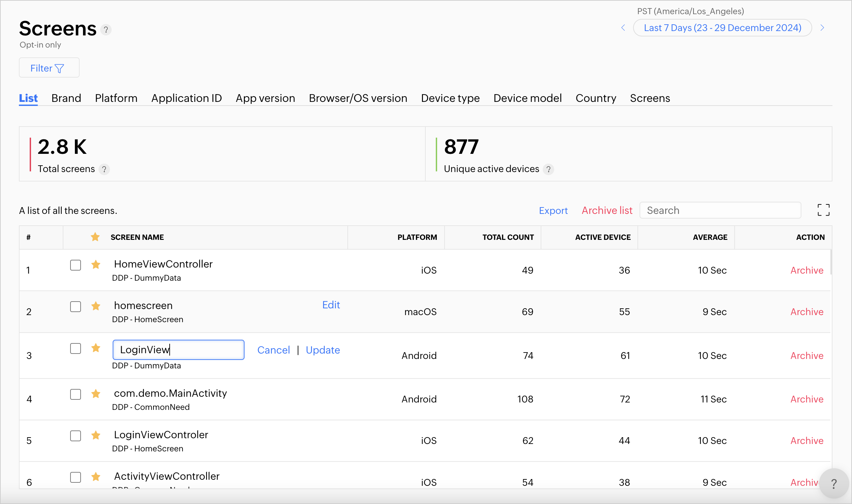Toggle the favorite star for HomeViewController
This screenshot has width=852, height=504.
96,264
